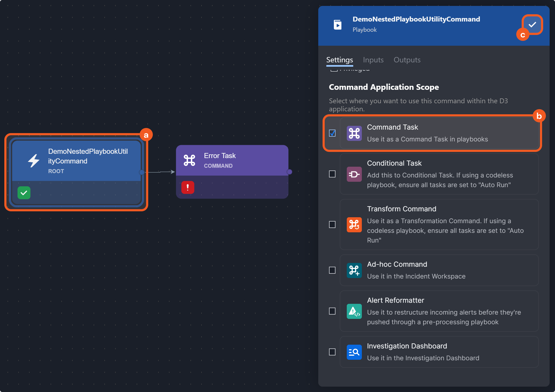Enable the Conditional Task checkbox
Viewport: 555px width, 392px height.
pos(332,174)
